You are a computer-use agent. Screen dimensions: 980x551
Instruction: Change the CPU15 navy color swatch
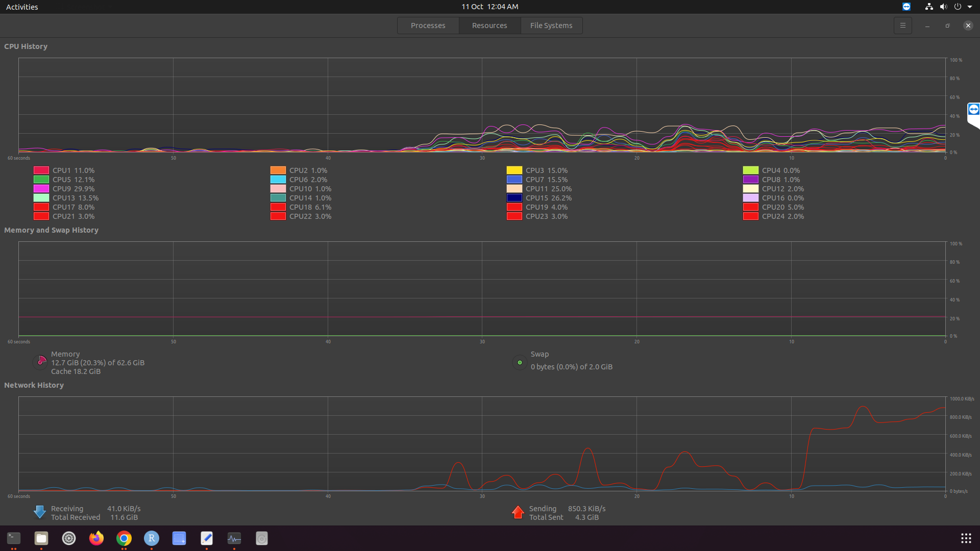point(514,198)
